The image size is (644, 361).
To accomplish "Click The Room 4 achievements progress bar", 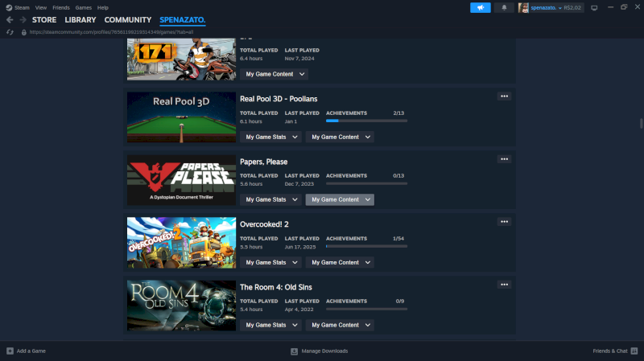I will tap(367, 309).
